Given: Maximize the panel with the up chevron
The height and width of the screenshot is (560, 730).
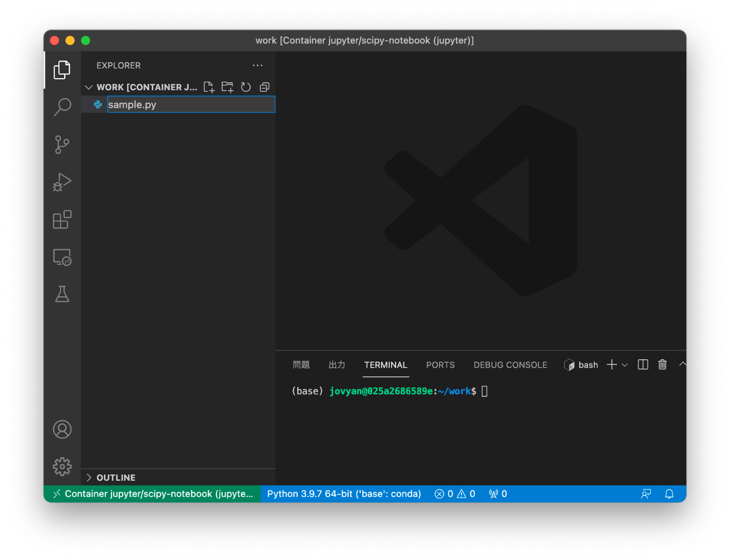Looking at the screenshot, I should click(x=683, y=364).
